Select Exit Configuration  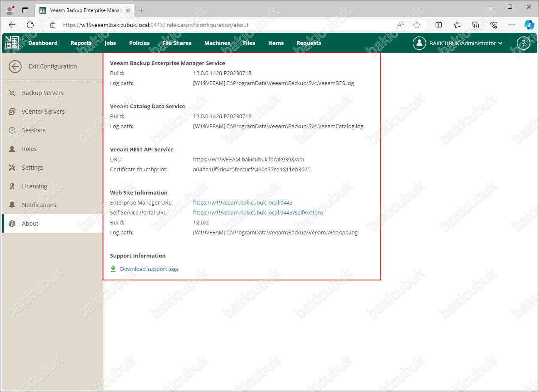[53, 66]
